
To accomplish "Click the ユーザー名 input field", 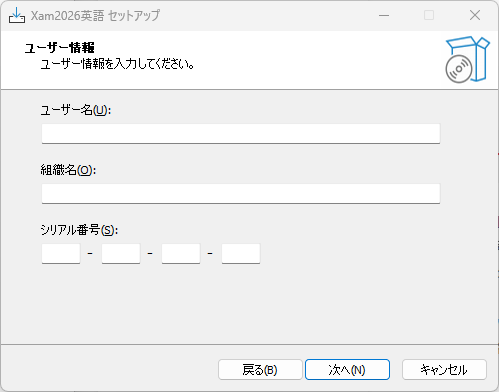I will click(x=241, y=134).
